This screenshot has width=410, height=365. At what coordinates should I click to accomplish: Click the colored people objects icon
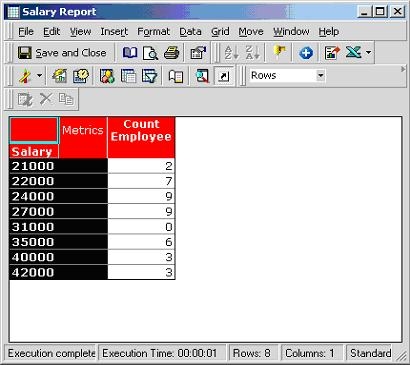tap(107, 76)
